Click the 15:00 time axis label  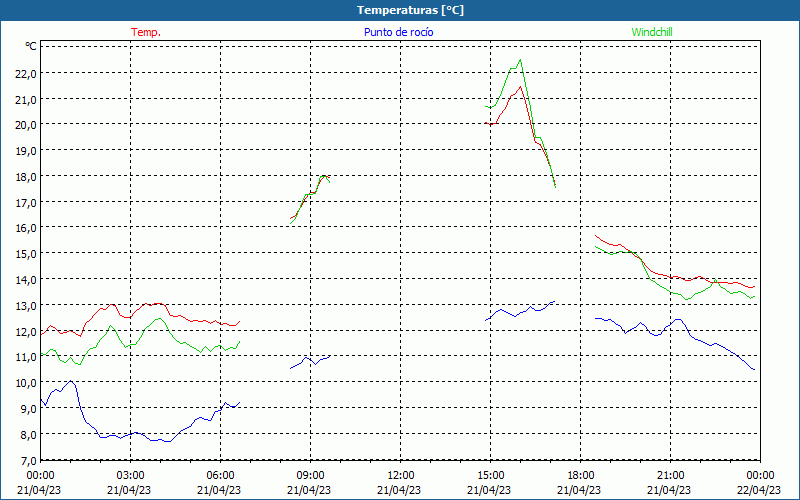pyautogui.click(x=490, y=475)
